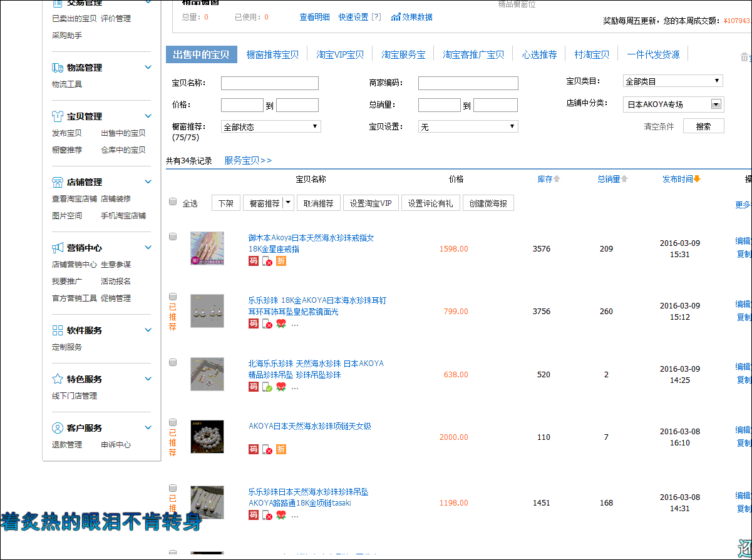
Task: Select the 码 QR code icon on first product
Action: pyautogui.click(x=253, y=261)
